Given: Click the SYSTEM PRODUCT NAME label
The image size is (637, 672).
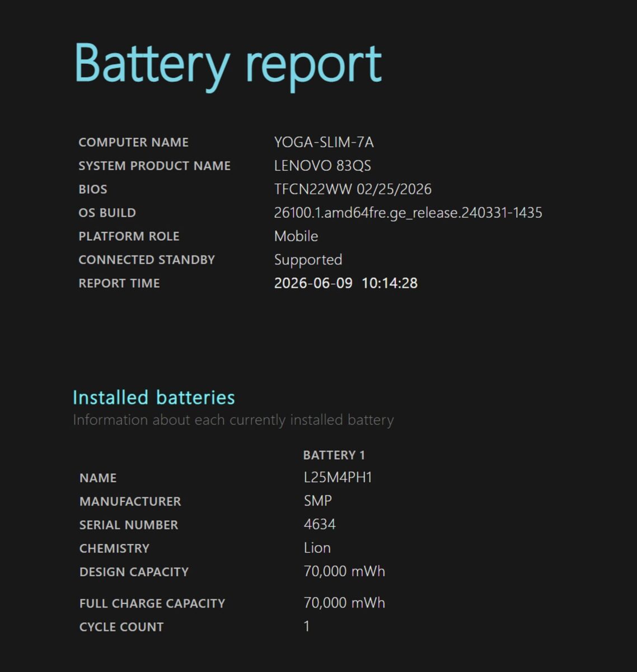Looking at the screenshot, I should 154,166.
